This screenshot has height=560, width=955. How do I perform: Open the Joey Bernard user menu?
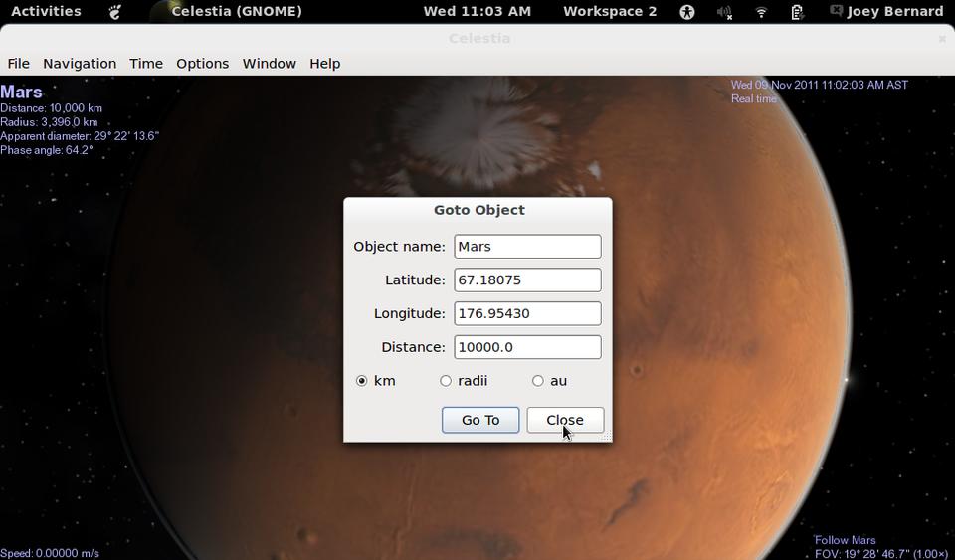pos(894,12)
